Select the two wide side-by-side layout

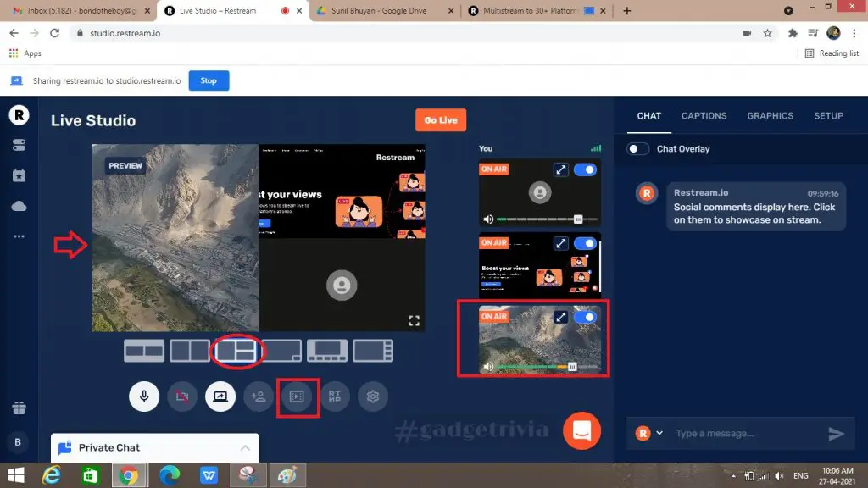(x=144, y=351)
